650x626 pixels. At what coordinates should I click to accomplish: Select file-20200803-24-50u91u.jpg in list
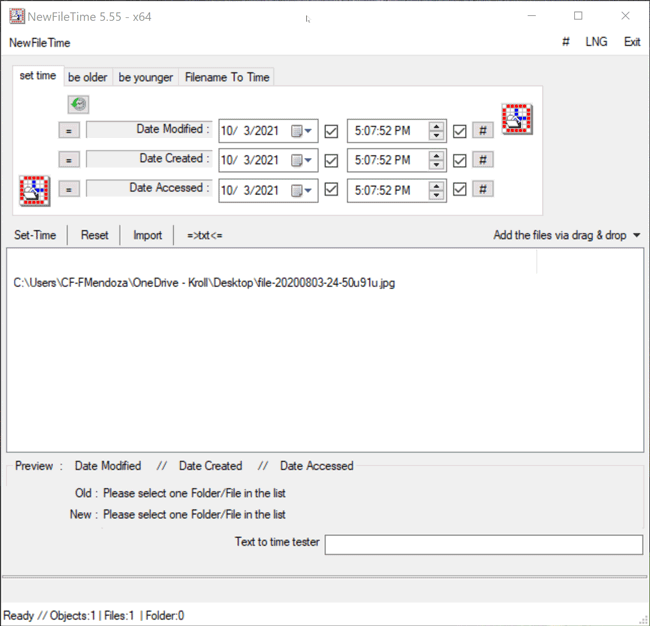click(204, 283)
